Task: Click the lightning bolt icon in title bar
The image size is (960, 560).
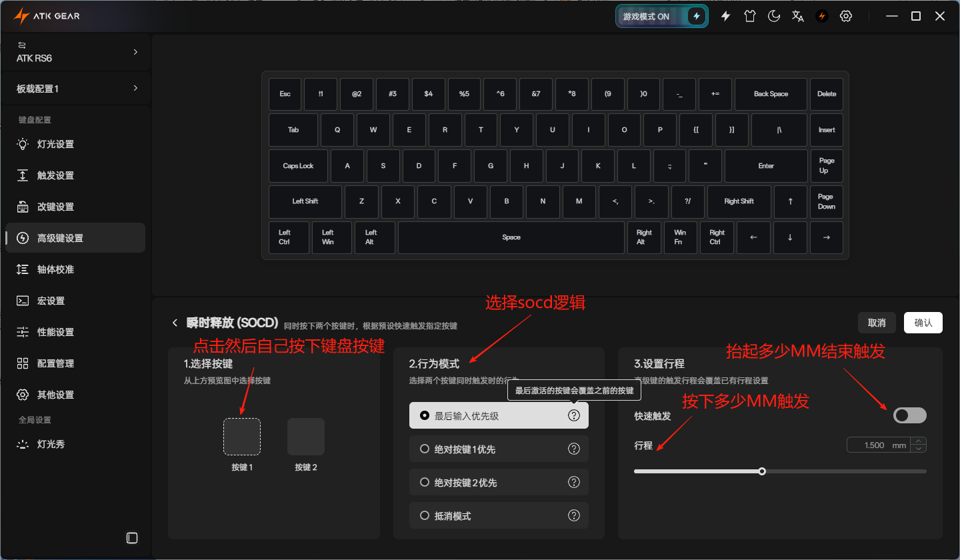Action: 726,16
